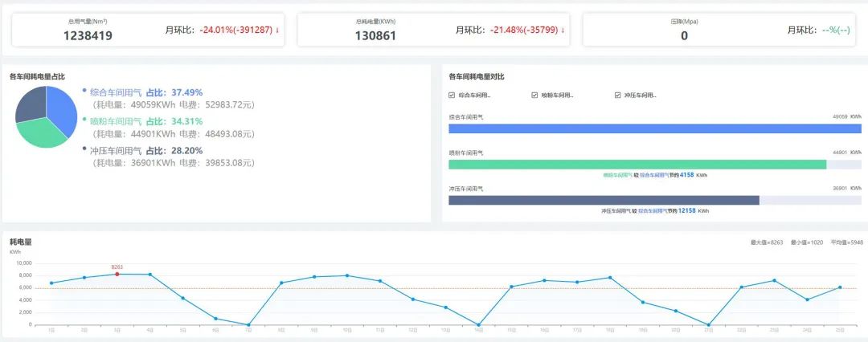Screen dimensions: 868x342
Task: Select the dark gray-blue pie slice
Action: [30, 104]
